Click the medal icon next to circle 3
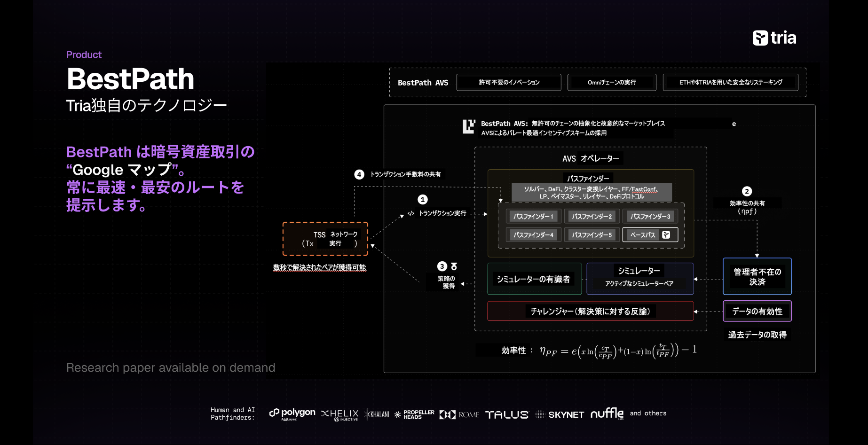The image size is (868, 445). 454,266
